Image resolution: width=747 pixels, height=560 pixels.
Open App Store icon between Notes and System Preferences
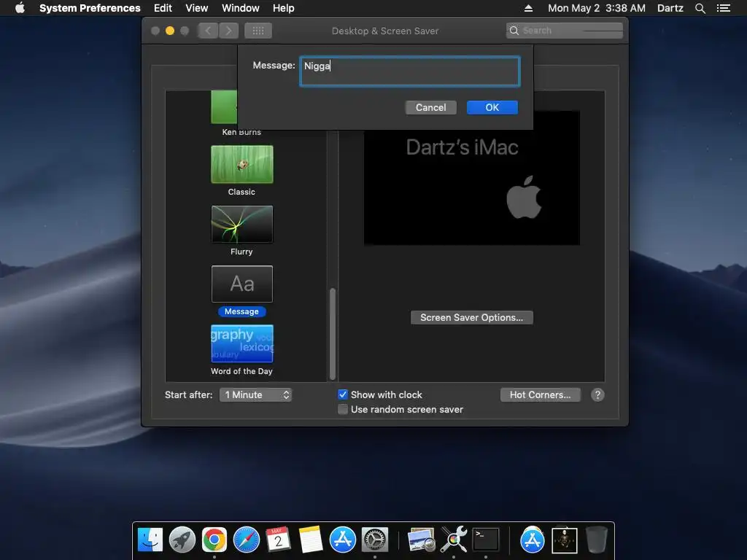[x=343, y=540]
